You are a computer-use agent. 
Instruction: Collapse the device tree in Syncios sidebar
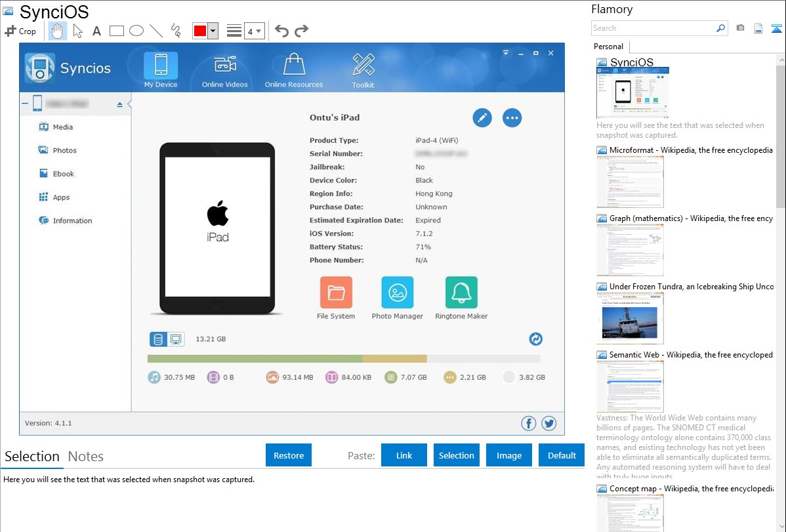point(25,104)
